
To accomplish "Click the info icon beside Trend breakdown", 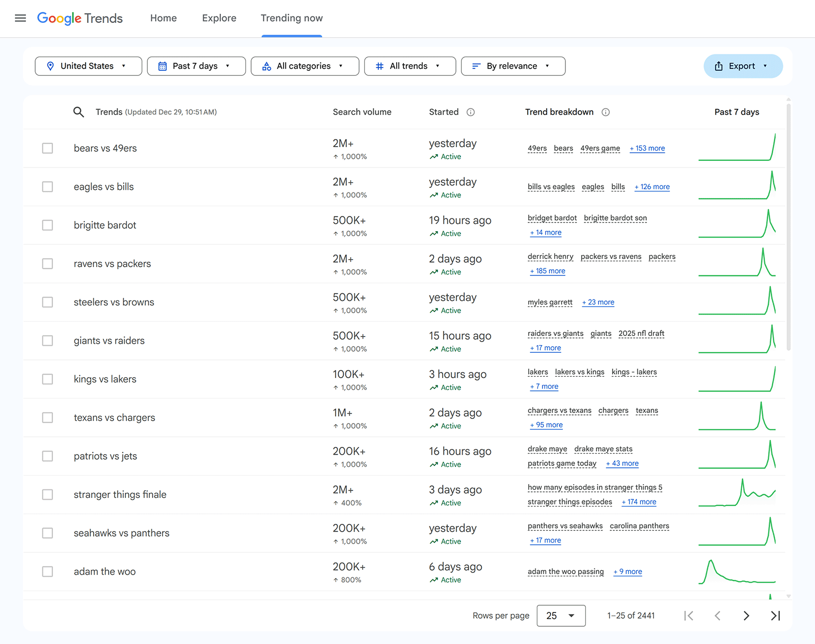I will point(606,112).
